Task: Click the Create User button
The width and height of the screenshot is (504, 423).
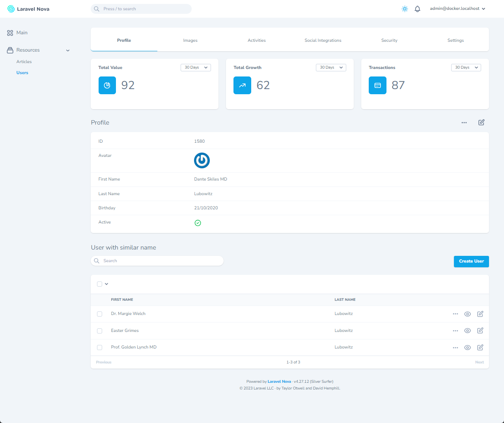Action: click(471, 261)
